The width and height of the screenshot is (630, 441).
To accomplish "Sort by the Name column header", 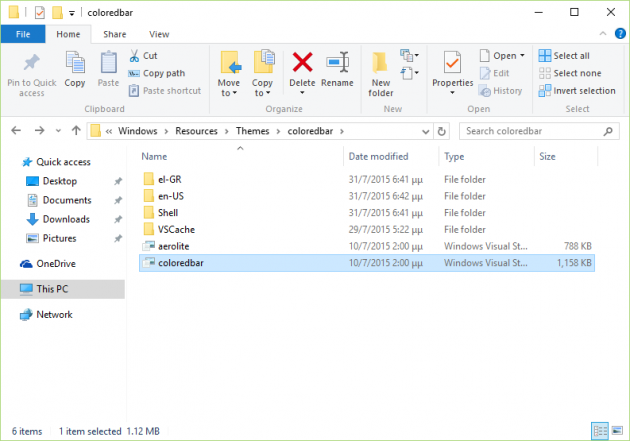I will click(x=241, y=157).
